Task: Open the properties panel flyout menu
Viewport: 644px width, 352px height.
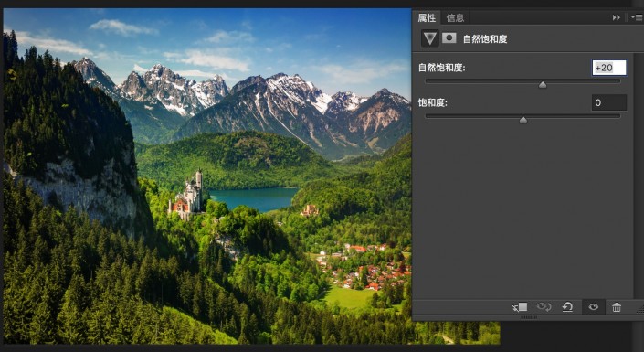Action: point(637,17)
